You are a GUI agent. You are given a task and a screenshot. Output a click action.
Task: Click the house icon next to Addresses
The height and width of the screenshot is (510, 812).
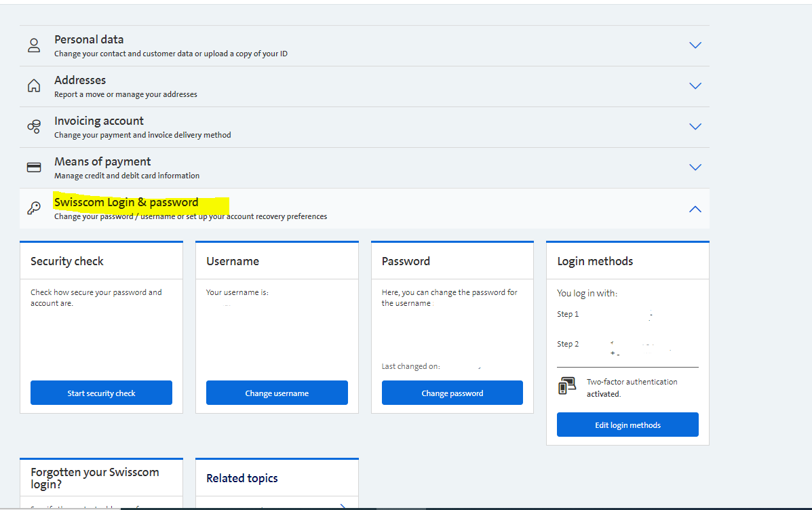[34, 86]
